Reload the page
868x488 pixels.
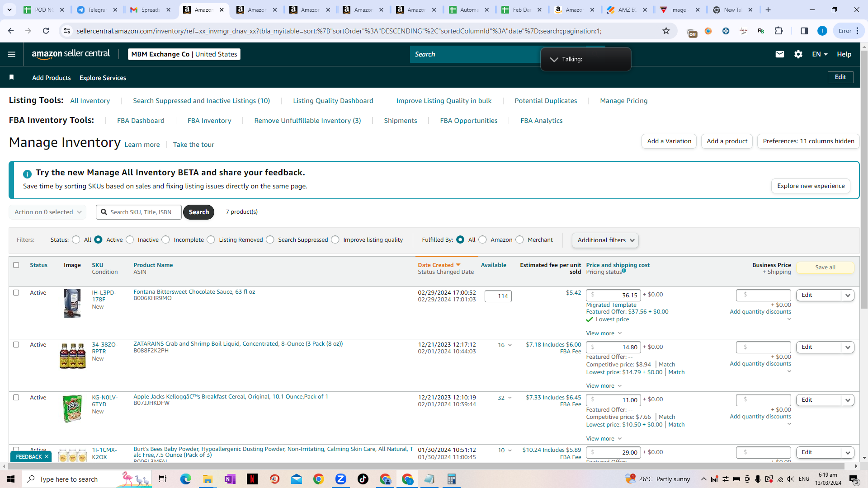46,31
